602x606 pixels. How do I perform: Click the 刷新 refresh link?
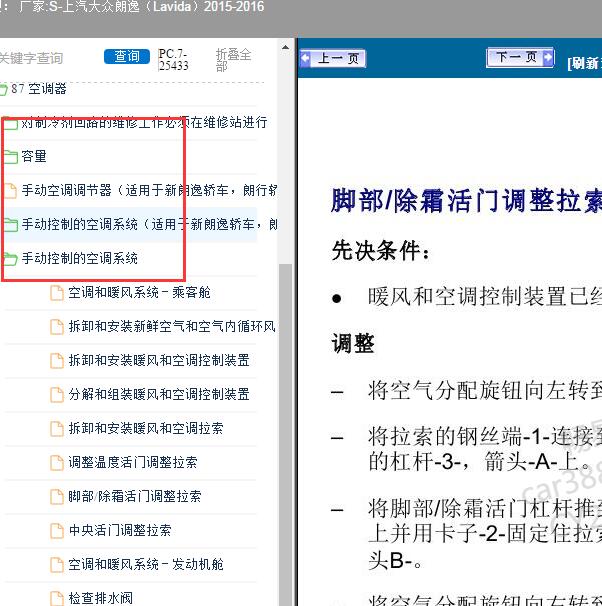coord(585,63)
